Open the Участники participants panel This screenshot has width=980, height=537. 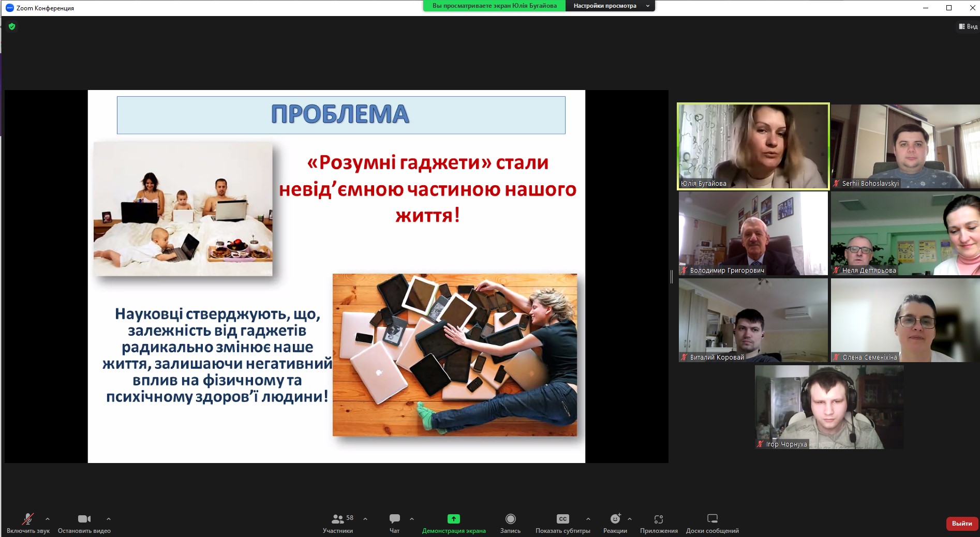click(x=338, y=523)
